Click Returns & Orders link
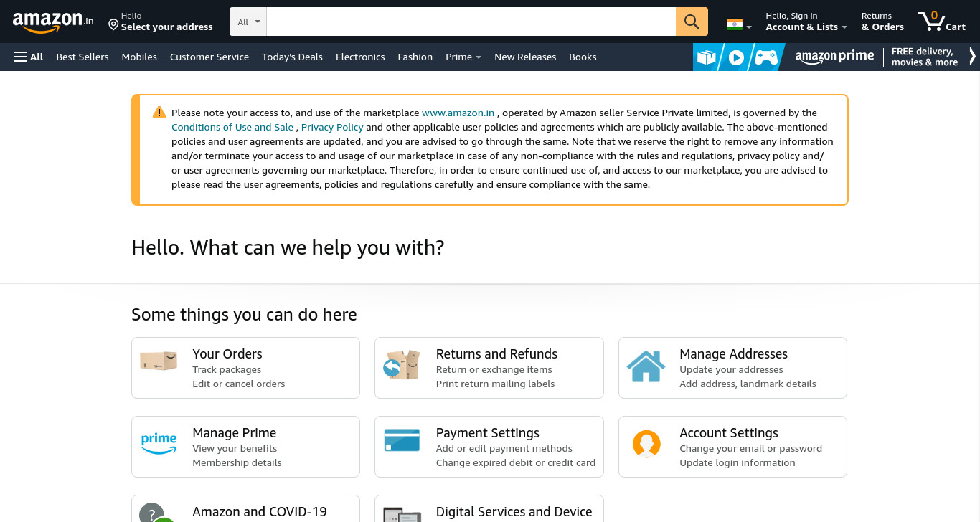 coord(882,22)
